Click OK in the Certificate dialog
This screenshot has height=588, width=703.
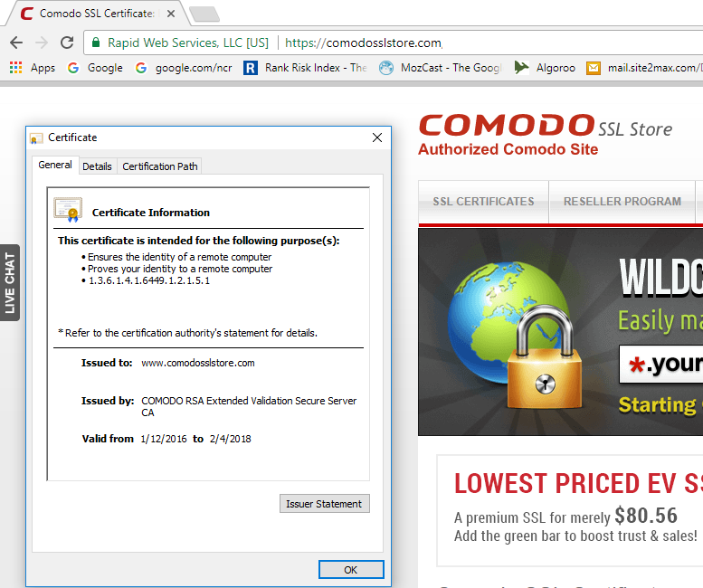pyautogui.click(x=351, y=570)
